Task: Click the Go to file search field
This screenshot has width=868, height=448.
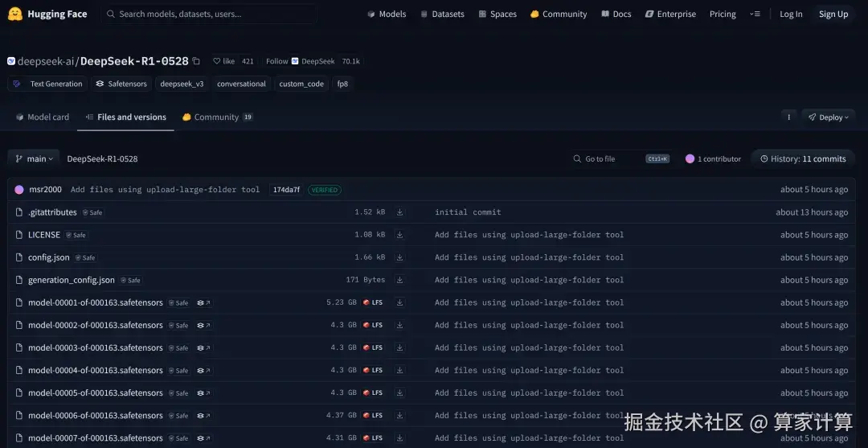Action: [x=621, y=159]
